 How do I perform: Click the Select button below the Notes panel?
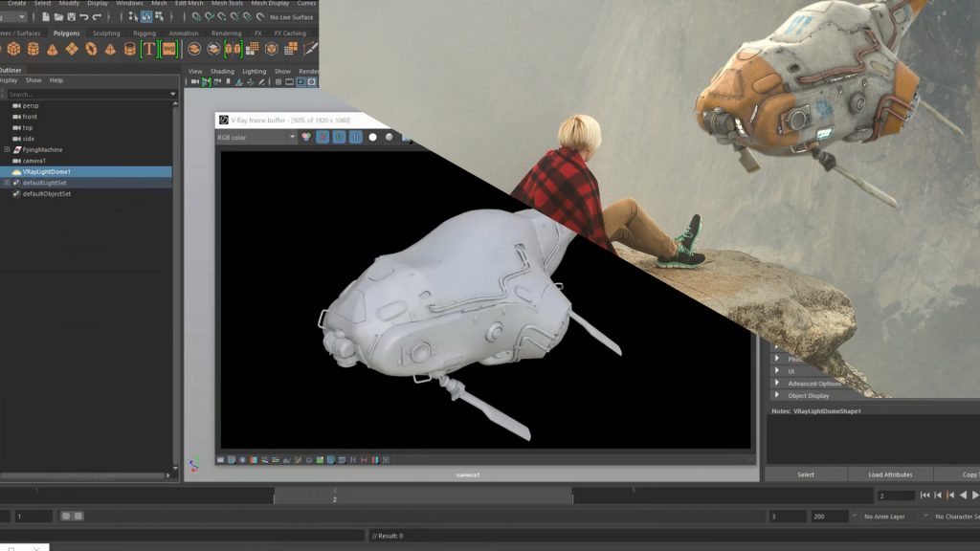coord(807,474)
